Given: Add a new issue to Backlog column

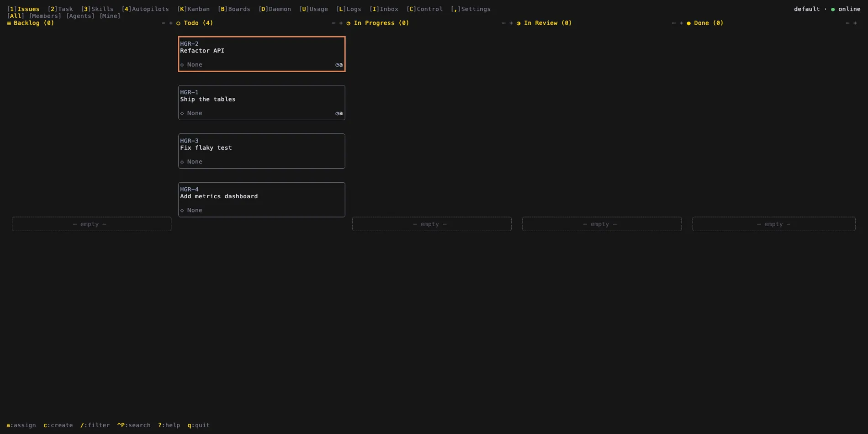Looking at the screenshot, I should pyautogui.click(x=171, y=23).
